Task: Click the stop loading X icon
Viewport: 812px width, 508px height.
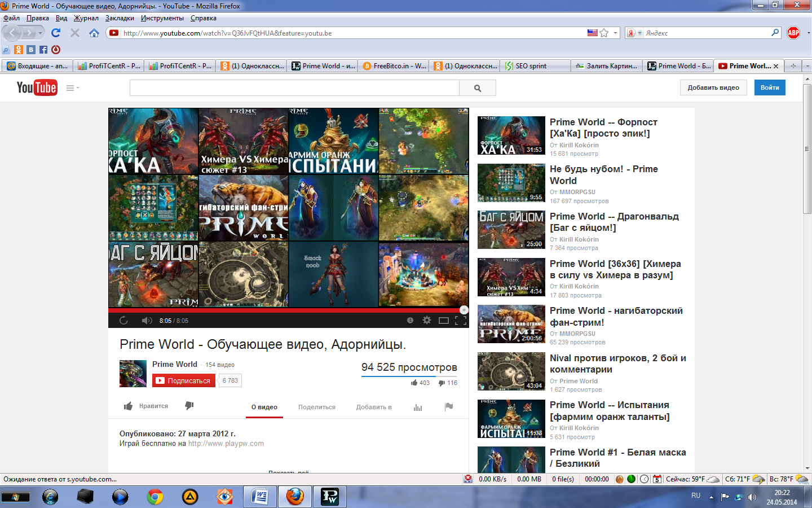Action: 74,33
